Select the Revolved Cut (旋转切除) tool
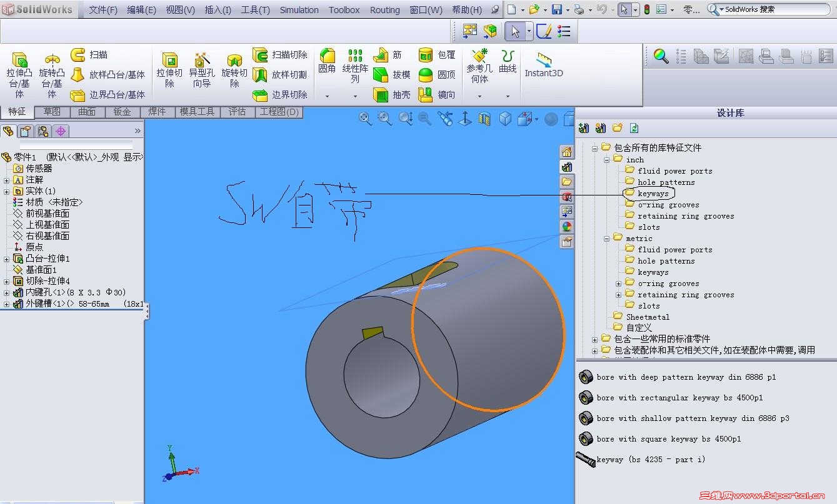Image resolution: width=837 pixels, height=504 pixels. coord(234,70)
